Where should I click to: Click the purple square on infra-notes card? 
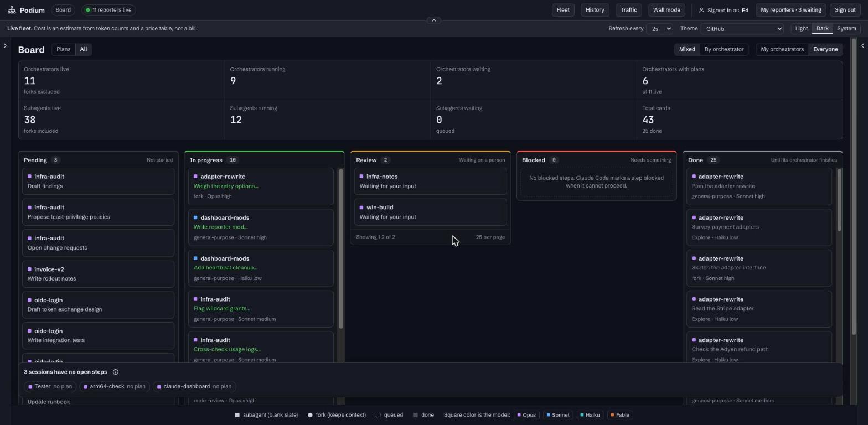[361, 177]
